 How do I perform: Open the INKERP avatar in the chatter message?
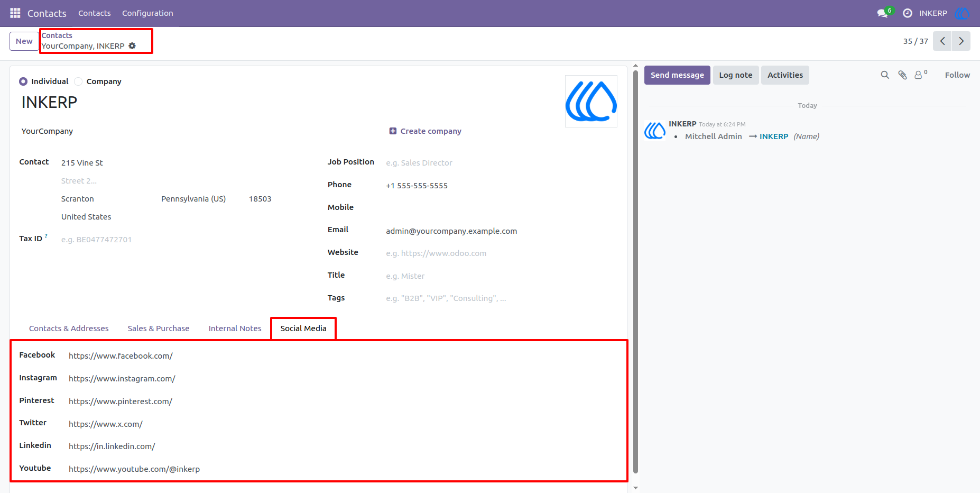pos(654,131)
